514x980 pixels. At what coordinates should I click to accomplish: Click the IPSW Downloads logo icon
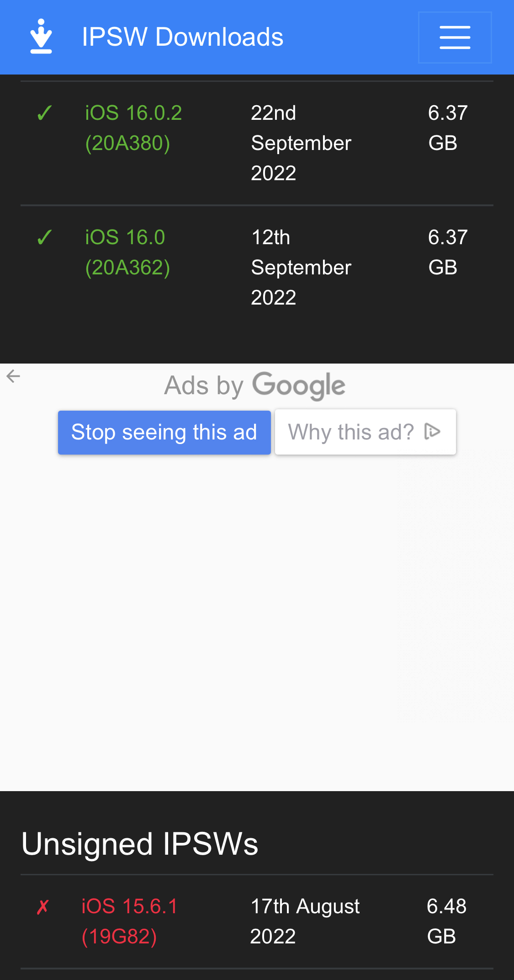pyautogui.click(x=41, y=37)
